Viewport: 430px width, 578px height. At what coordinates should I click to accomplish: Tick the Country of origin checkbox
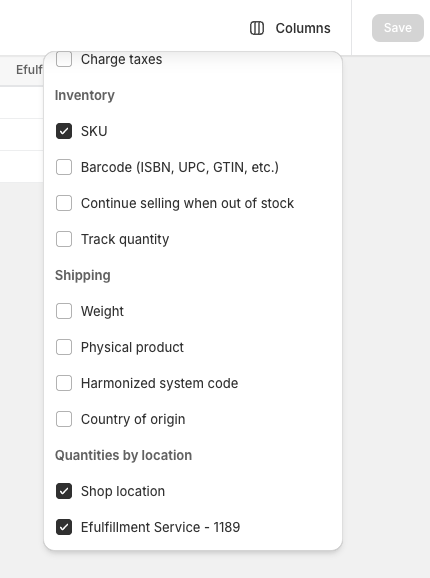pyautogui.click(x=64, y=419)
